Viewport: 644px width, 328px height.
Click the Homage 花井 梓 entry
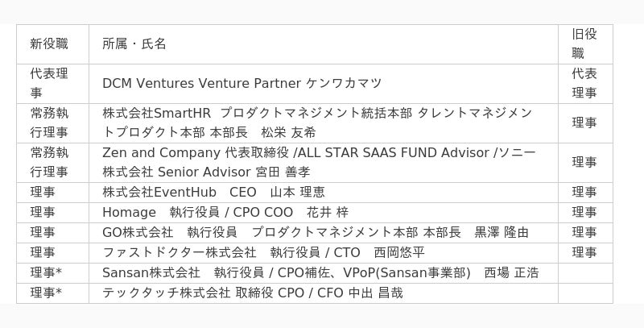pos(324,213)
